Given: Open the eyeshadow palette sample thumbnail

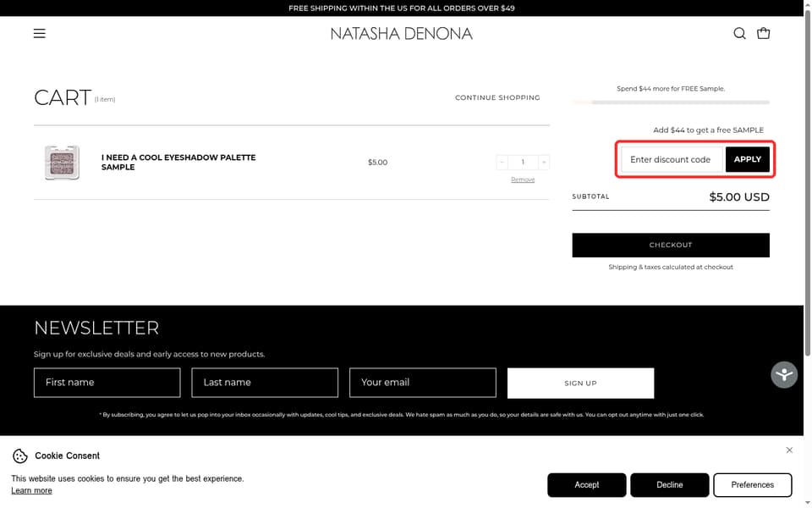Looking at the screenshot, I should [x=62, y=163].
